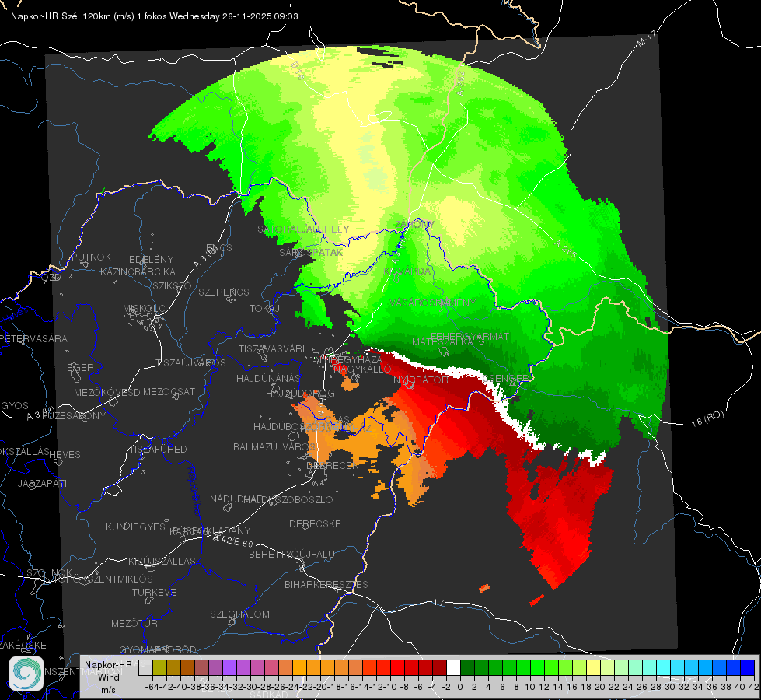Select the GYOMAENDRŐD label near the bottom

click(158, 649)
